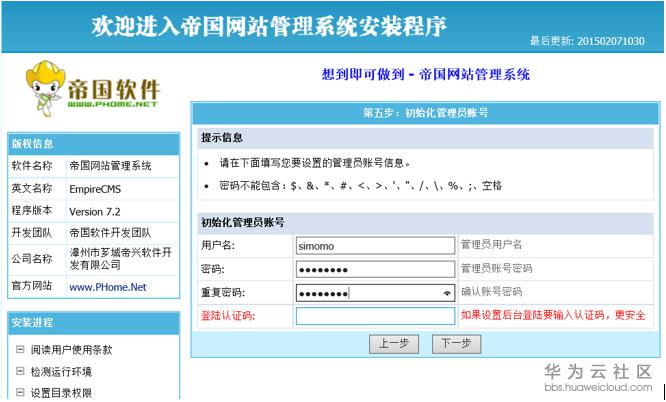The image size is (666, 402).
Task: Click the 管理员用户名 hint text
Action: (x=491, y=245)
